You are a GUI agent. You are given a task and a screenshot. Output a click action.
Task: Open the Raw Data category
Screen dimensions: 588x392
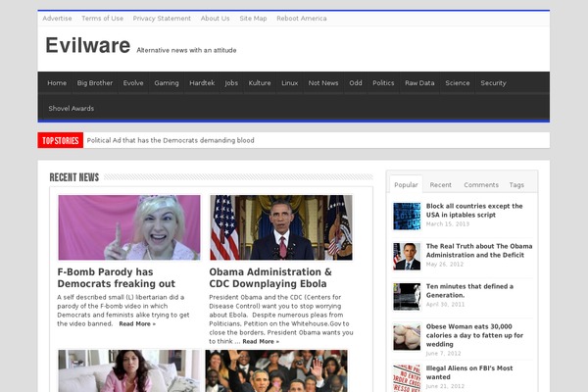click(x=419, y=83)
